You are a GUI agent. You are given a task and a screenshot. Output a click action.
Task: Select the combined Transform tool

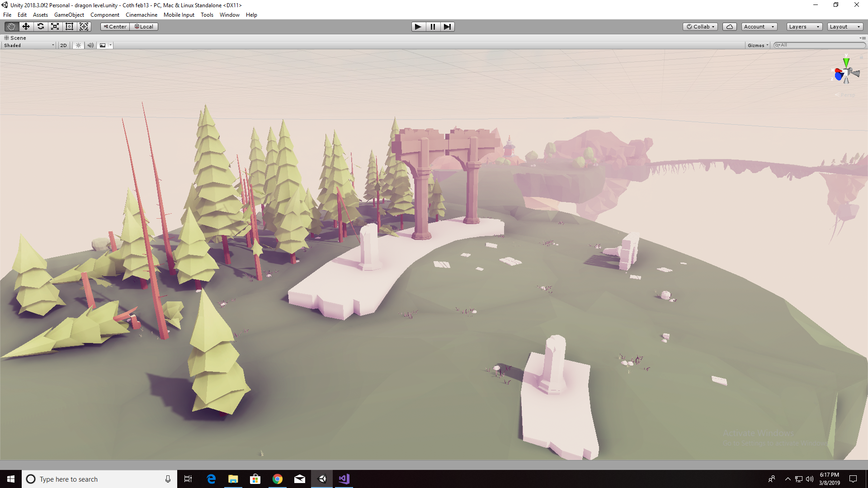[x=84, y=27]
